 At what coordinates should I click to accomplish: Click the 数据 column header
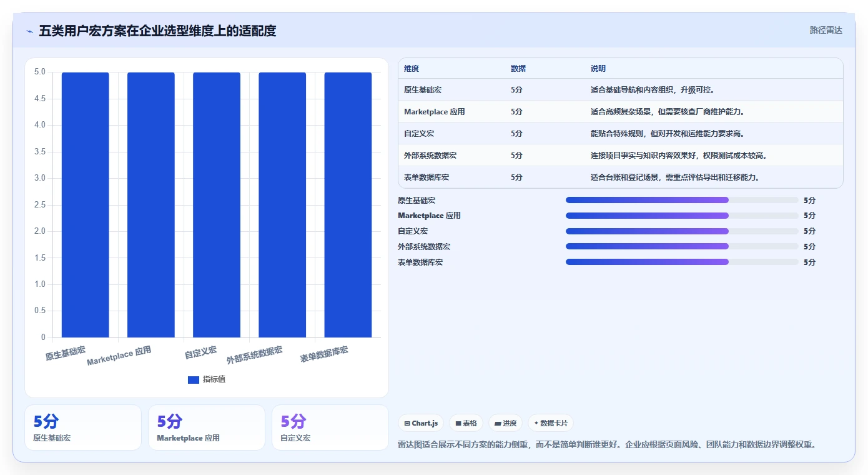tap(518, 69)
